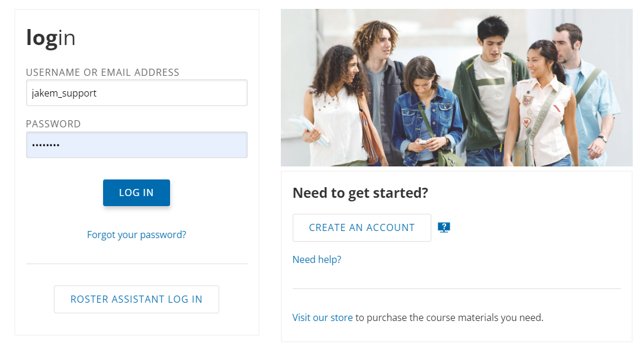This screenshot has height=353, width=644.
Task: Click the blue question mark help icon
Action: [x=444, y=227]
